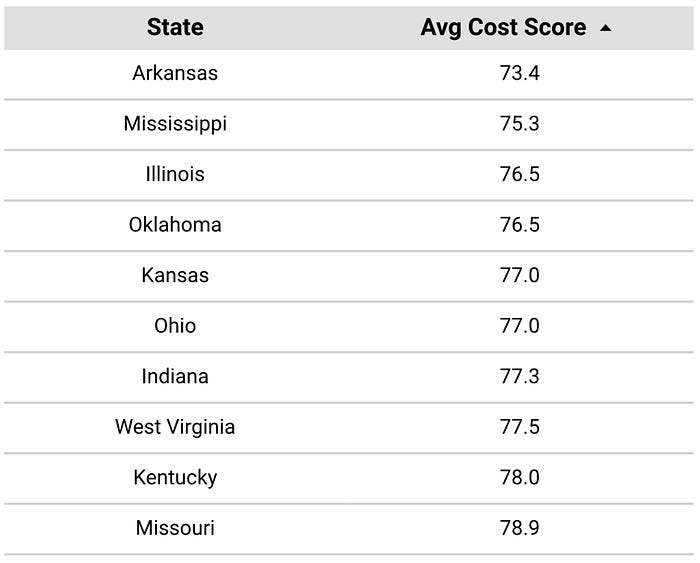The image size is (700, 563).
Task: Select the Kentucky state cell
Action: (x=175, y=477)
